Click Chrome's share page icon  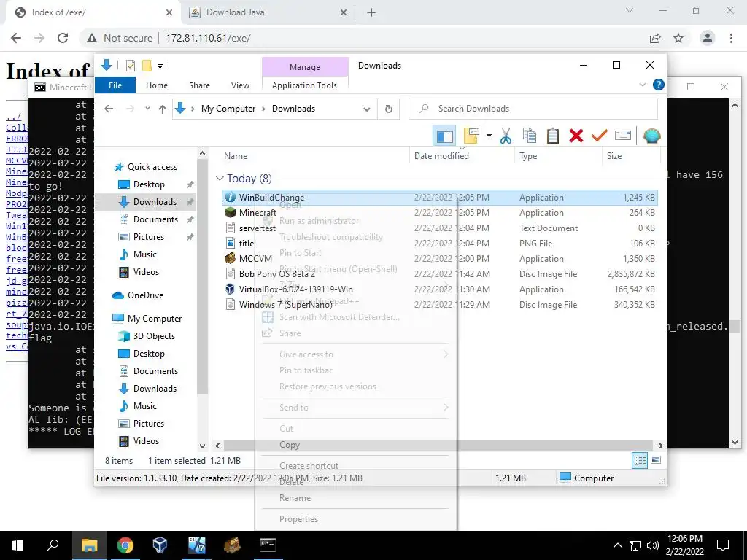pyautogui.click(x=655, y=38)
